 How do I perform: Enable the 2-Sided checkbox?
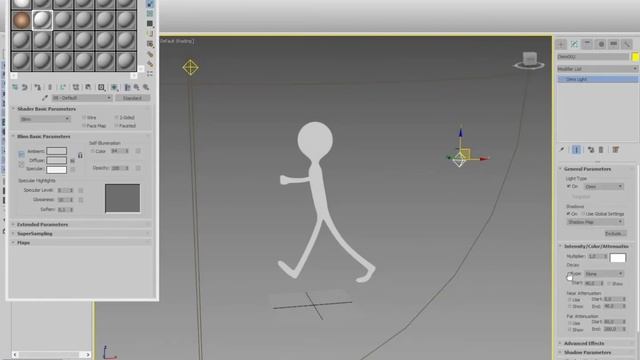pos(117,118)
